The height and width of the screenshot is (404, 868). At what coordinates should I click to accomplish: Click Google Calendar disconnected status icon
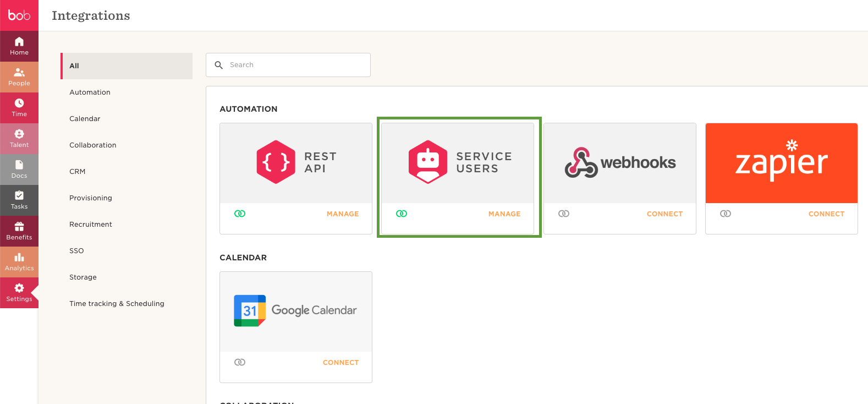pyautogui.click(x=240, y=362)
